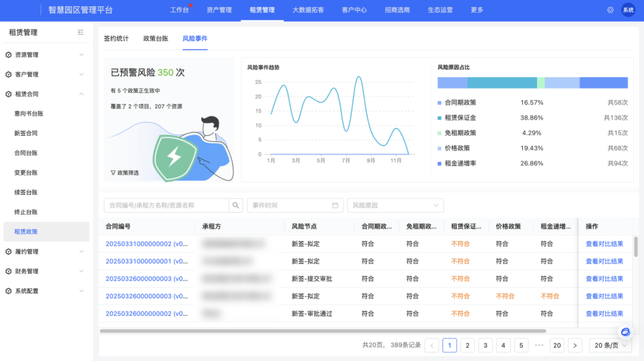
Task: Click 查看对比结果 link in first row
Action: coord(604,244)
